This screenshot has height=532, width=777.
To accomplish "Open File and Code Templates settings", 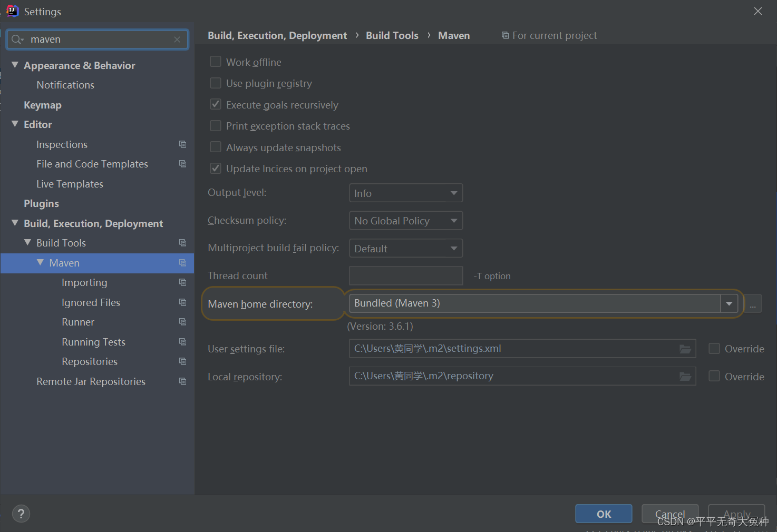I will (92, 164).
